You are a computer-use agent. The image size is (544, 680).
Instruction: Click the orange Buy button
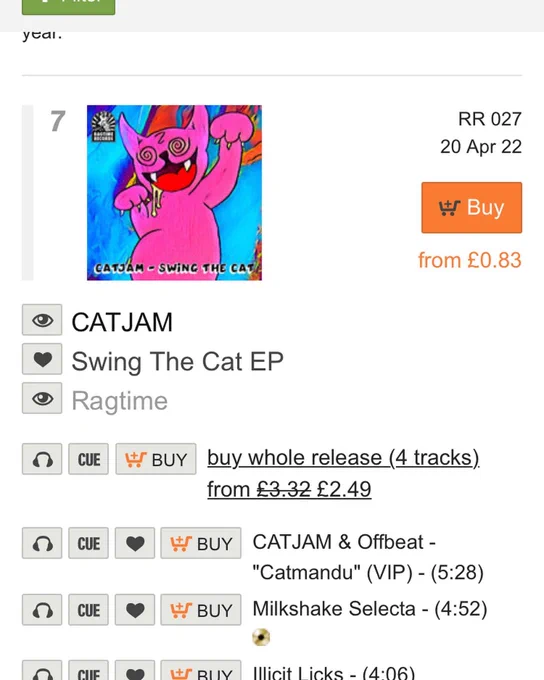(x=472, y=208)
